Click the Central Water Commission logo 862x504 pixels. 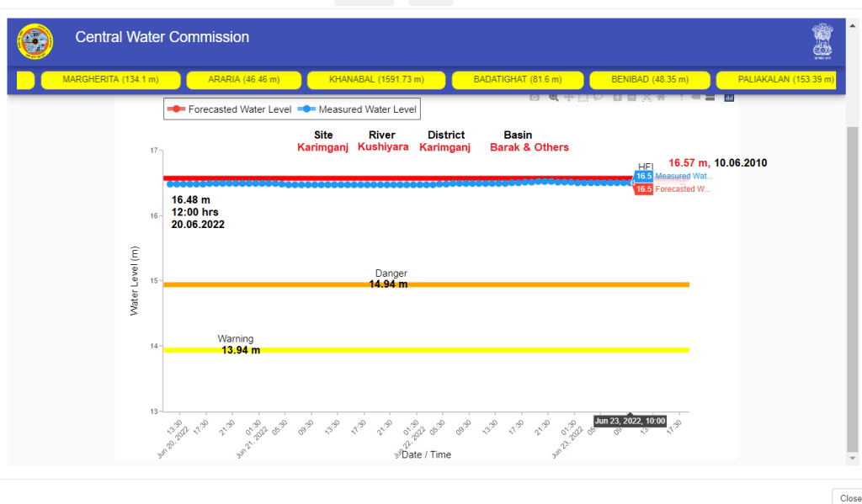[35, 40]
